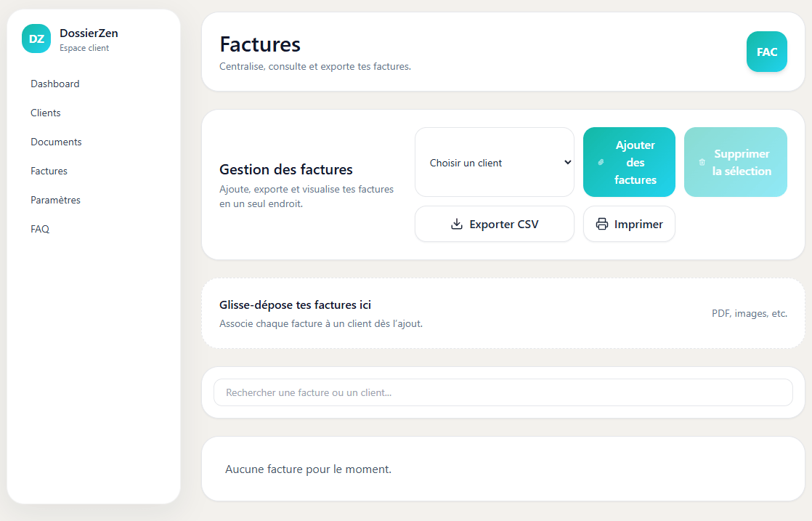Click the printer icon on Imprimer
Image resolution: width=812 pixels, height=521 pixels.
[602, 224]
